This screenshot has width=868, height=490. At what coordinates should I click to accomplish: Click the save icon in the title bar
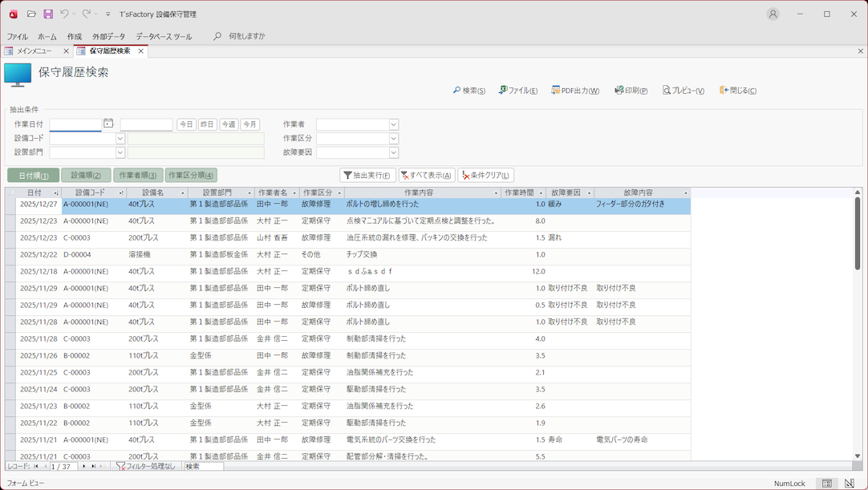(x=48, y=14)
